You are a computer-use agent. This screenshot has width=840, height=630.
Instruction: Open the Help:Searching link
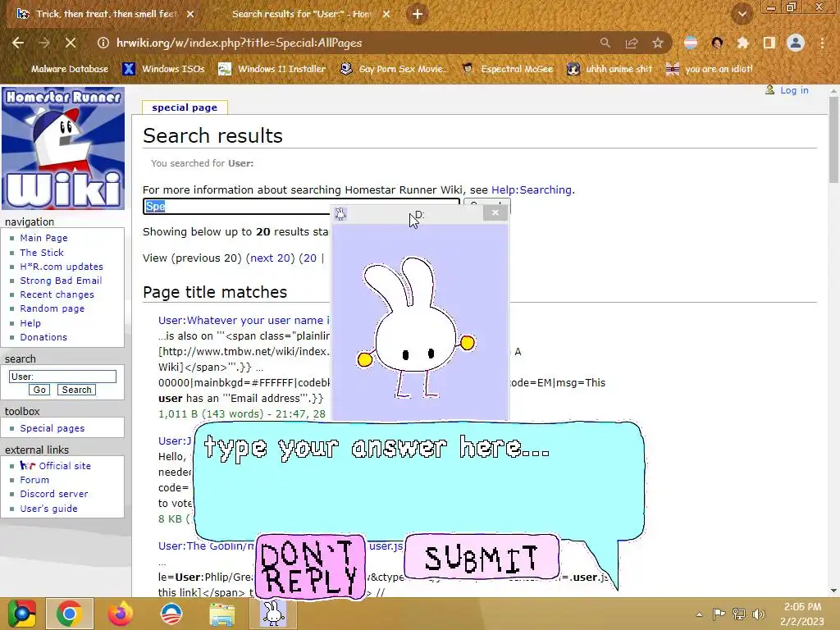click(x=532, y=189)
